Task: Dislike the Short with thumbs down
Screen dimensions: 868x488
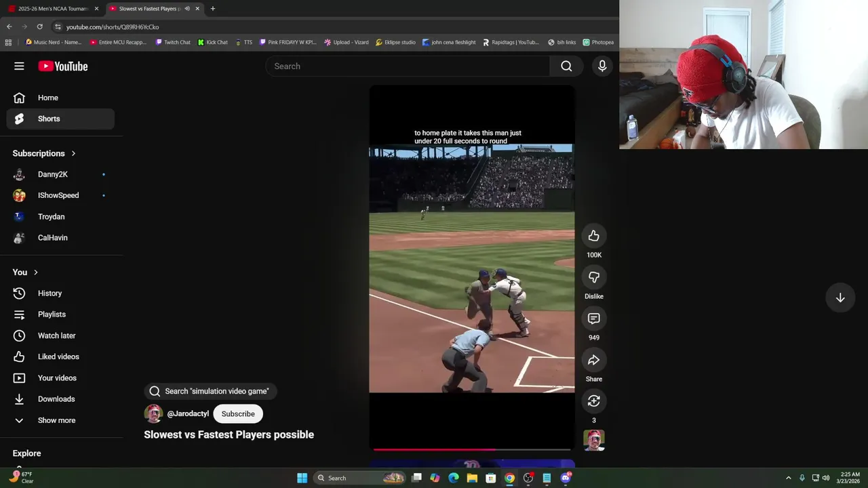Action: pyautogui.click(x=593, y=277)
